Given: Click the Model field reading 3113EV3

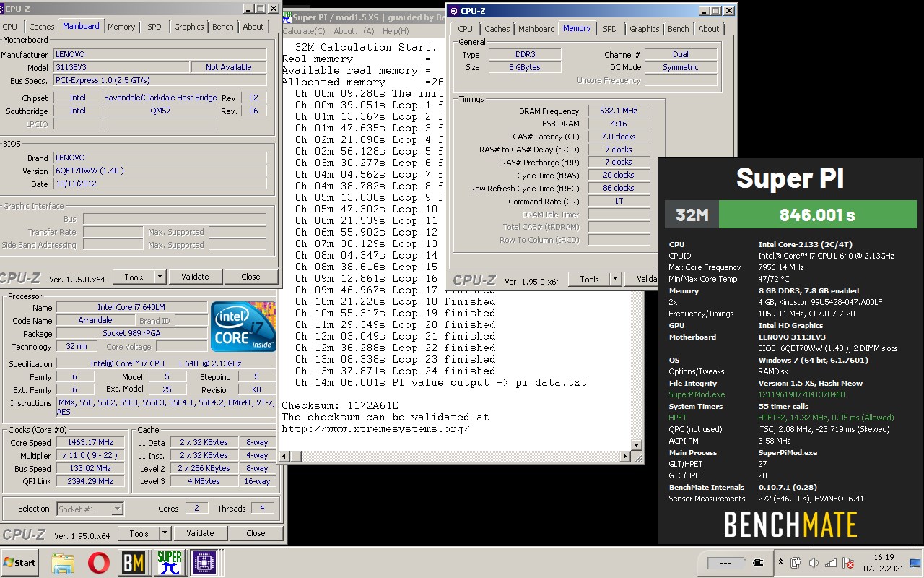Looking at the screenshot, I should 121,67.
